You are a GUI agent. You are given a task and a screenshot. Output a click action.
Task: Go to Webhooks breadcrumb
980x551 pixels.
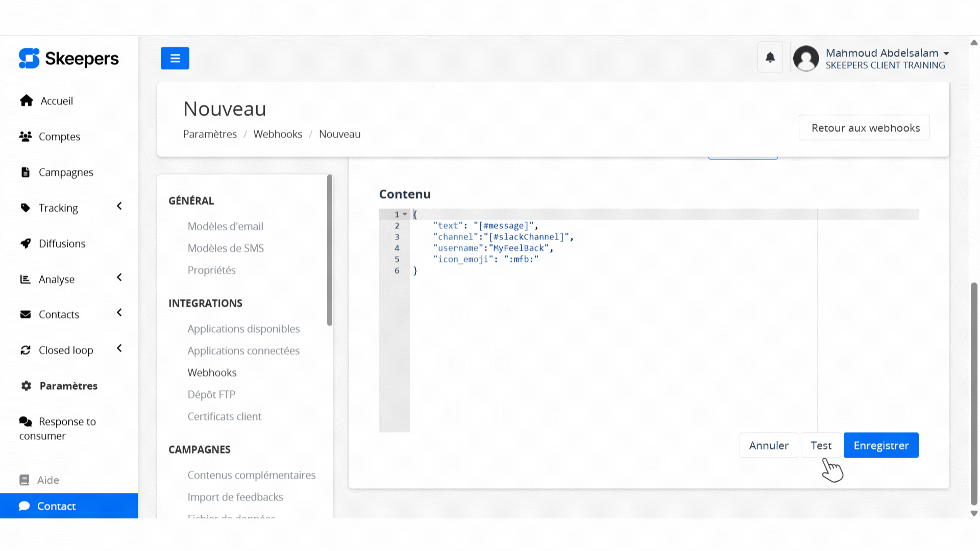pos(278,134)
